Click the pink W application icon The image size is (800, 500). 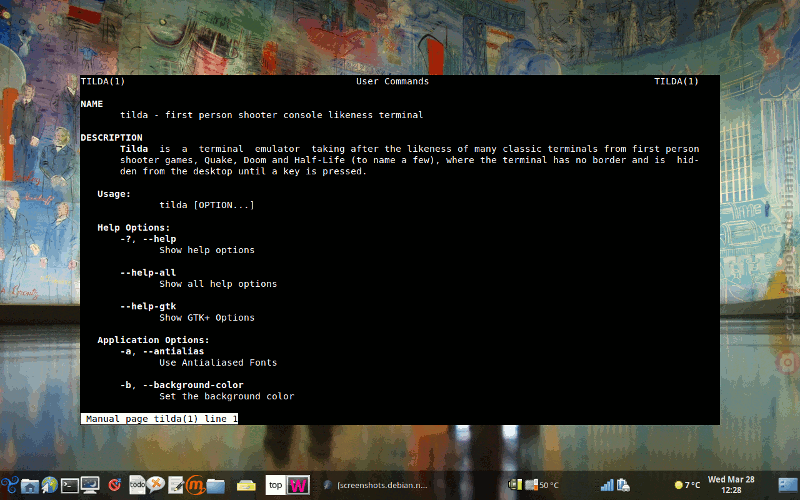[x=298, y=485]
